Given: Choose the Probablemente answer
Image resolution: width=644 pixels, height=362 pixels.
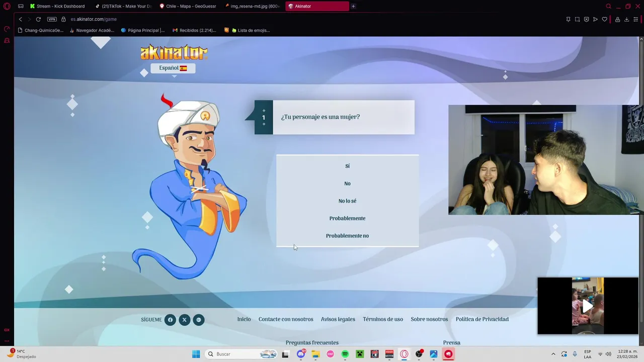Looking at the screenshot, I should pyautogui.click(x=347, y=218).
